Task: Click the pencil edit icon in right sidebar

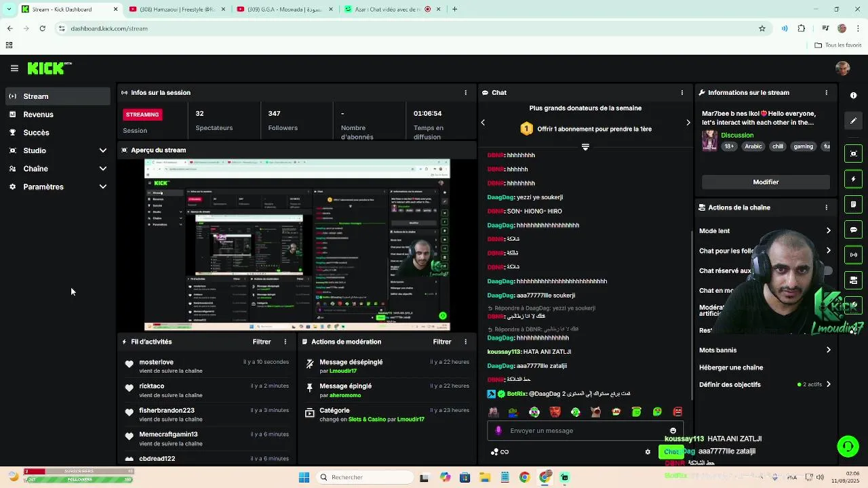Action: (854, 121)
